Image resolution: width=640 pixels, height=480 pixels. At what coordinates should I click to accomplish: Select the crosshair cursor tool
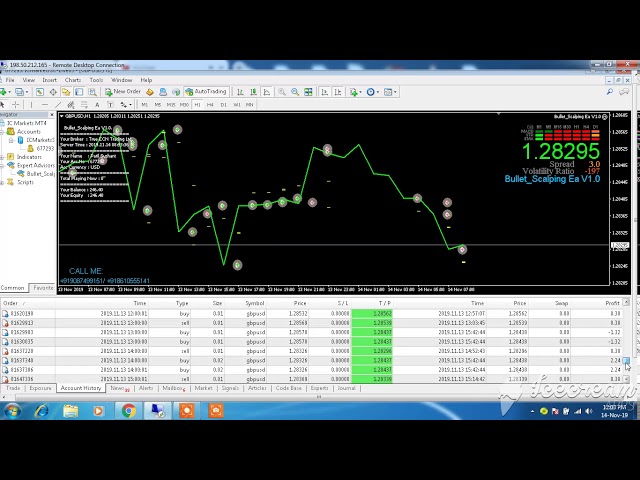[x=17, y=104]
